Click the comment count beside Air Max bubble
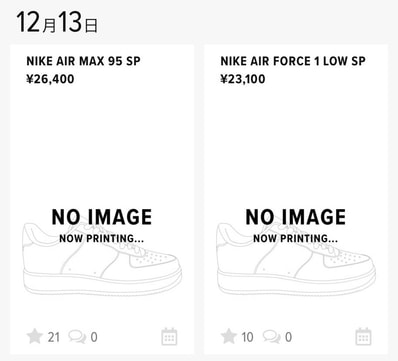 tap(94, 337)
